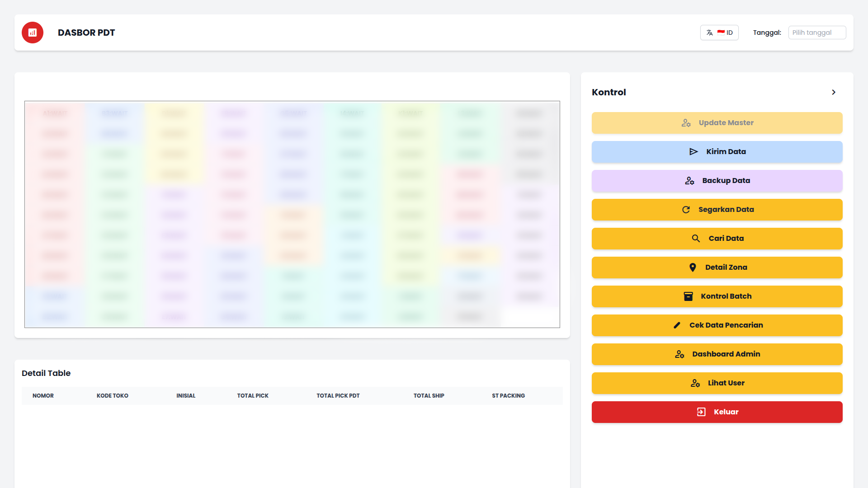Click the Detail Zona location pin icon
This screenshot has height=488, width=868.
click(693, 267)
